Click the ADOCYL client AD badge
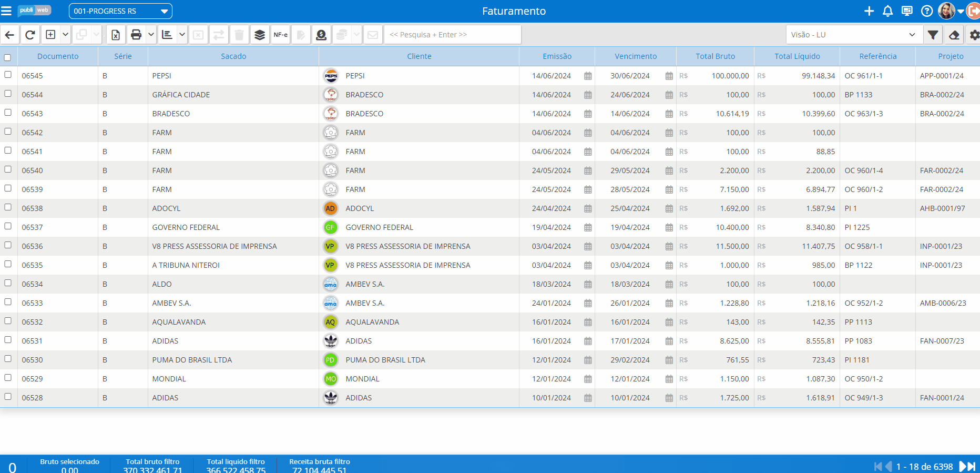The width and height of the screenshot is (980, 473). (x=331, y=208)
